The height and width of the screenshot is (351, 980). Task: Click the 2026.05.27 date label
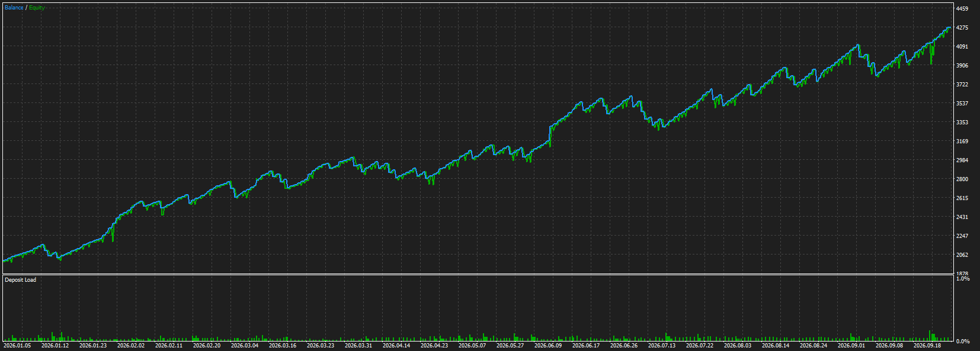pos(510,346)
